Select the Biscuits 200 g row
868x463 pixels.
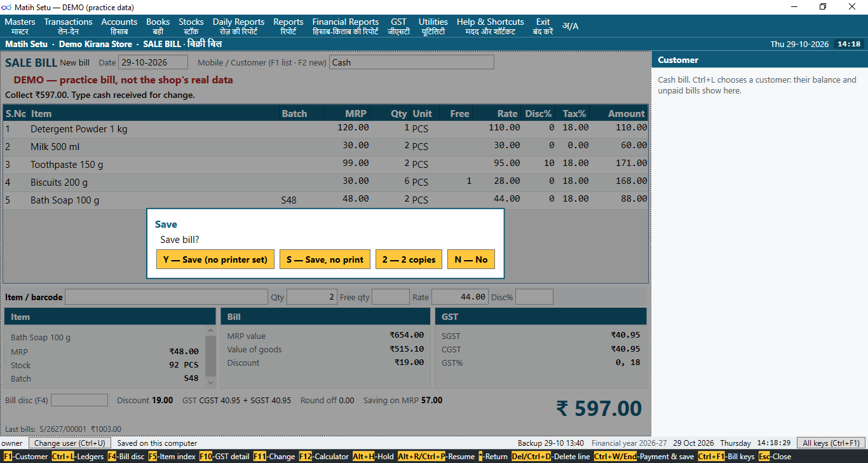click(x=325, y=183)
